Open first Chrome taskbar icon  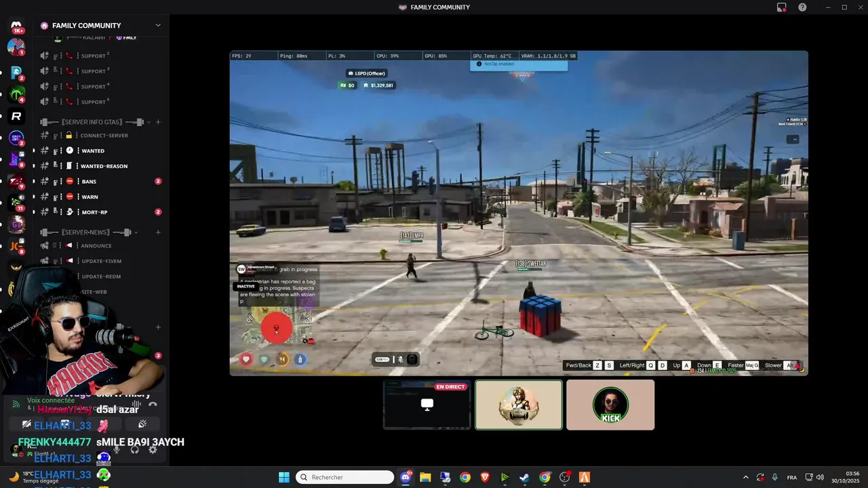pos(465,477)
